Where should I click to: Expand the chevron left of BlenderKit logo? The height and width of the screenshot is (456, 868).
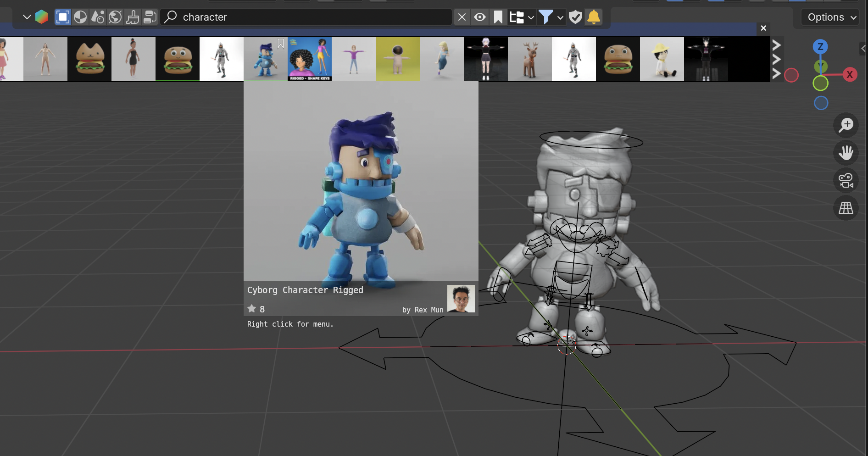[x=27, y=17]
